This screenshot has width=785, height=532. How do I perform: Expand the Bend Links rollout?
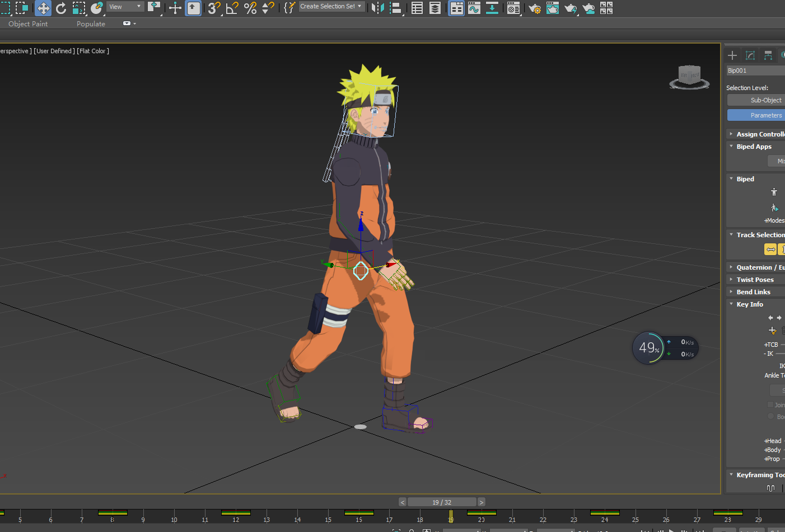[x=753, y=292]
